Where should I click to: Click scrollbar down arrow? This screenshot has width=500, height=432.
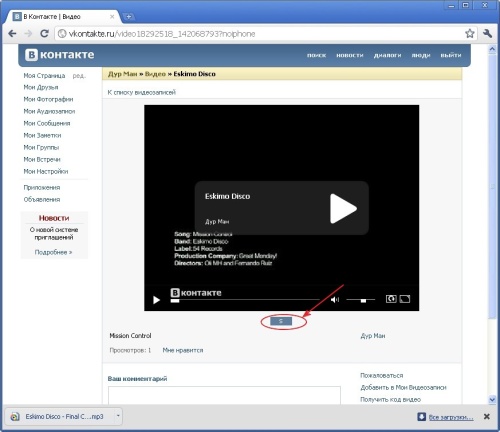(492, 399)
